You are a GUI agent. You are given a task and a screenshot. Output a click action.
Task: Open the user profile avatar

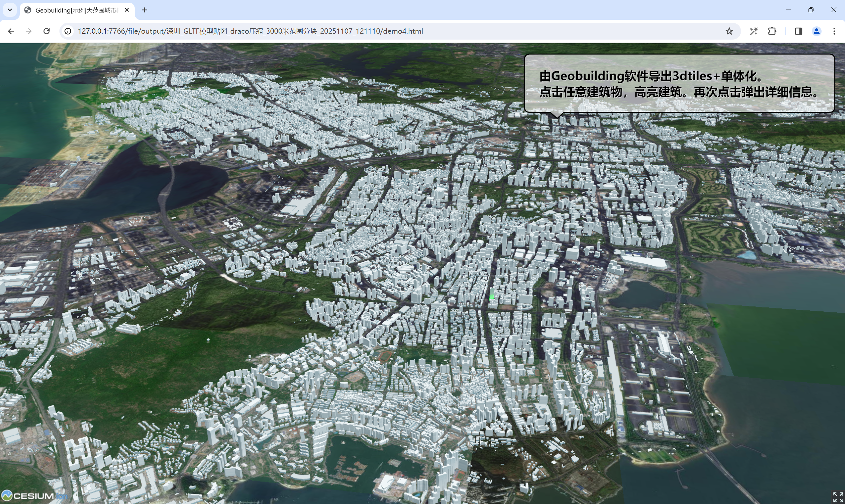(817, 31)
